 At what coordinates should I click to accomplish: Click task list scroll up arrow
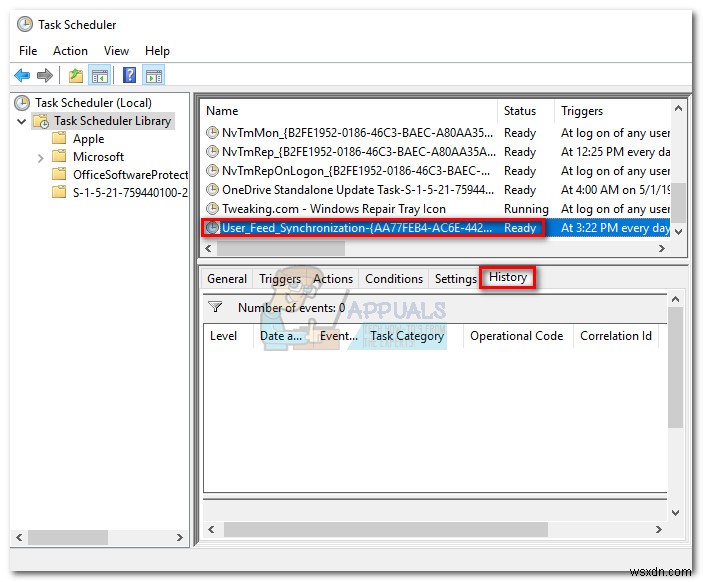(678, 108)
